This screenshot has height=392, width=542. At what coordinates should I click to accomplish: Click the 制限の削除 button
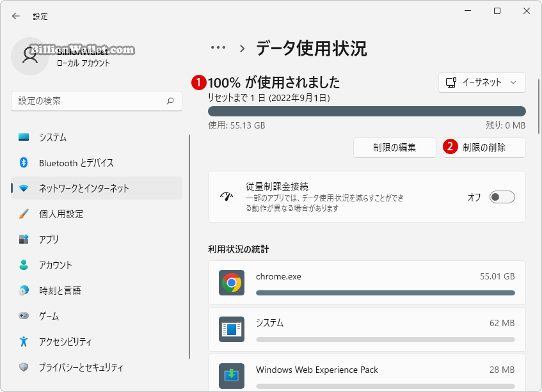pos(484,148)
